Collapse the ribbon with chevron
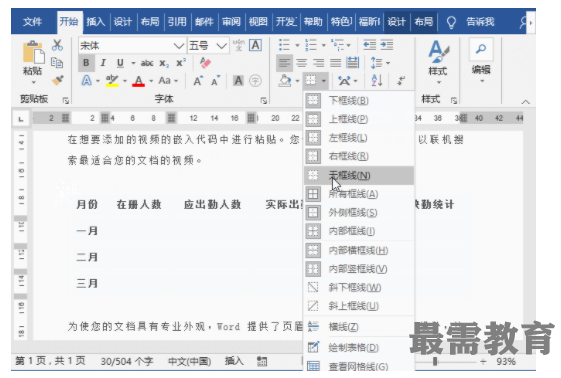Viewport: 561px width, 378px height. [x=525, y=102]
